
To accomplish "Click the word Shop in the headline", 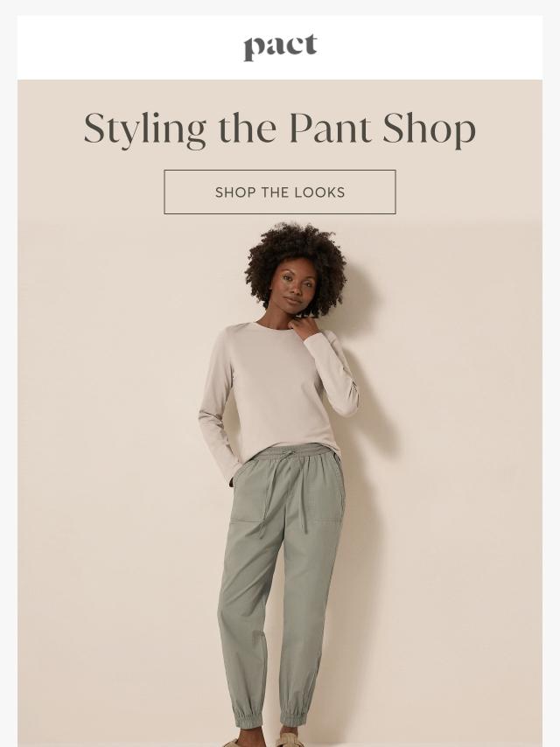I will (x=429, y=129).
